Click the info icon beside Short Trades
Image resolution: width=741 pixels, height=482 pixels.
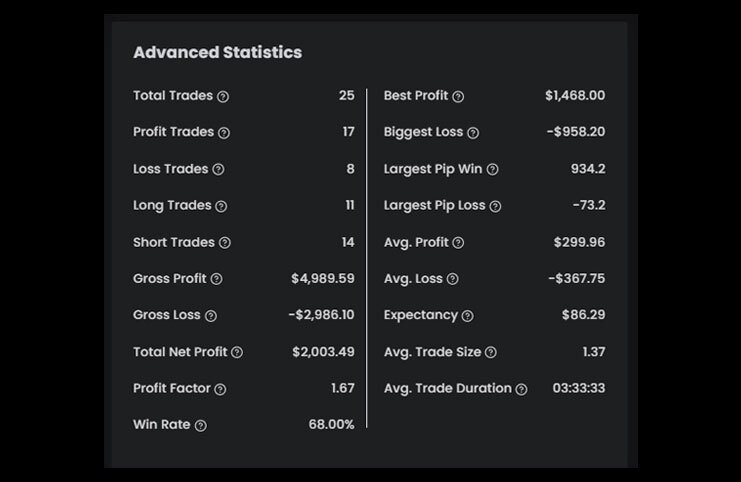point(224,243)
